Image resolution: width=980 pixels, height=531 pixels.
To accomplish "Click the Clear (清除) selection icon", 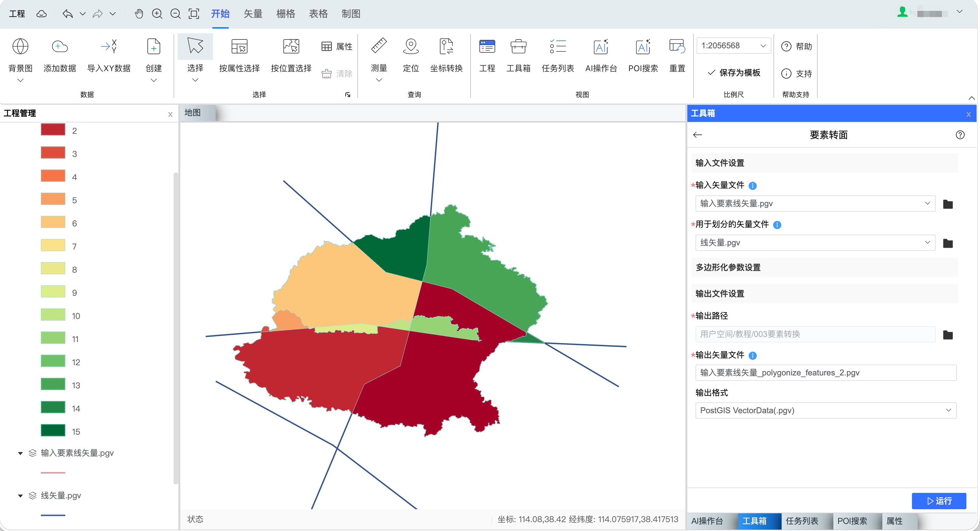I will click(326, 74).
